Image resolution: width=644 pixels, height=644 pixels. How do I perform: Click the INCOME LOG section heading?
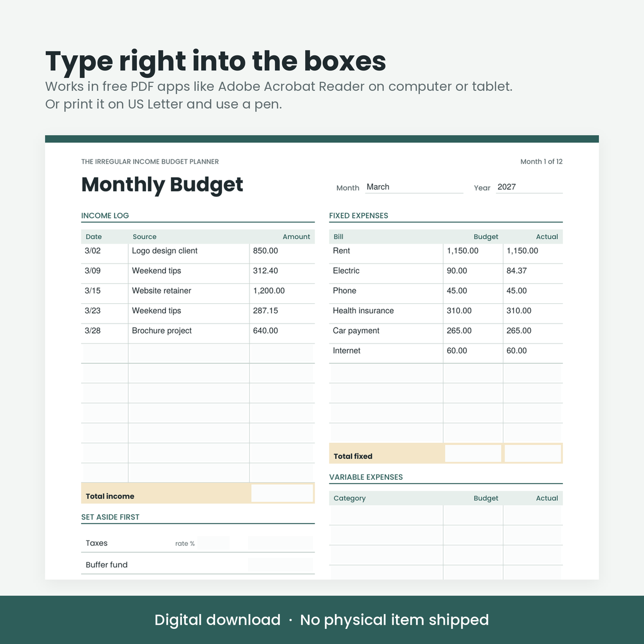105,216
